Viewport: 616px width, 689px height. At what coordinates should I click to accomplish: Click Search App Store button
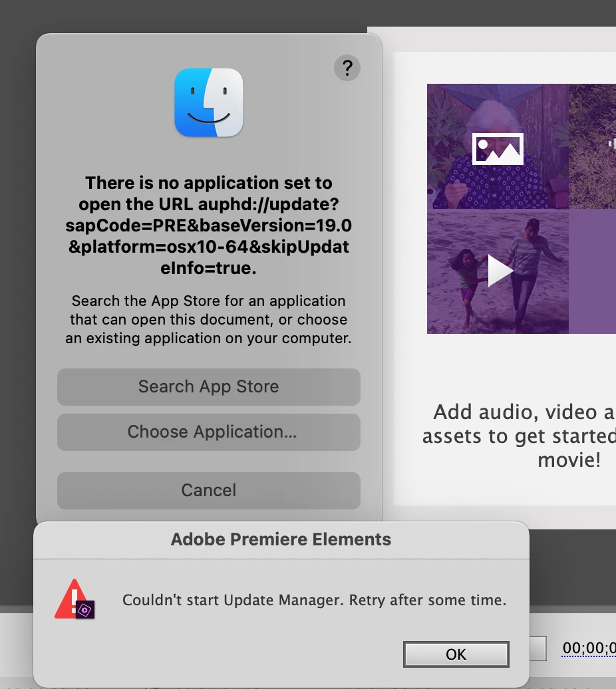[209, 386]
